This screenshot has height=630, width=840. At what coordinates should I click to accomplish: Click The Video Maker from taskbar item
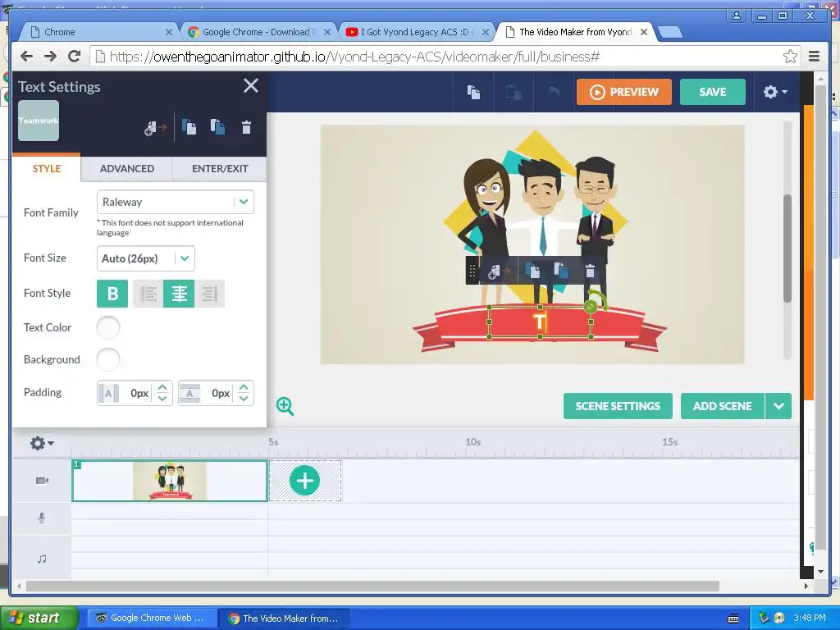(x=285, y=619)
